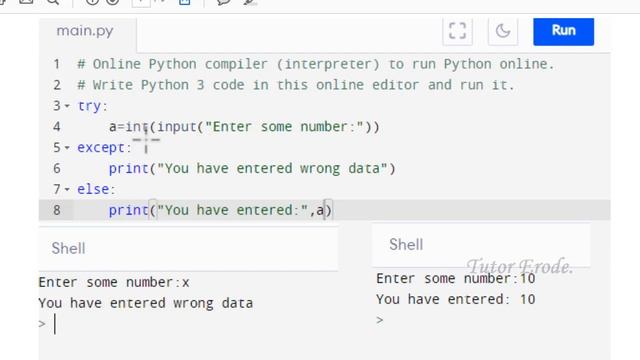Toggle dark mode with moon icon
This screenshot has width=640, height=360.
[x=503, y=31]
